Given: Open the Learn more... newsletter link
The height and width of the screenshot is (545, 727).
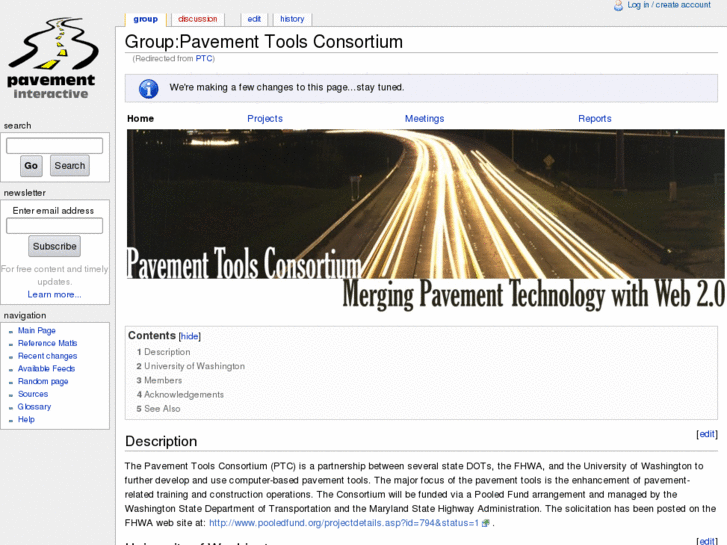Looking at the screenshot, I should pos(54,295).
